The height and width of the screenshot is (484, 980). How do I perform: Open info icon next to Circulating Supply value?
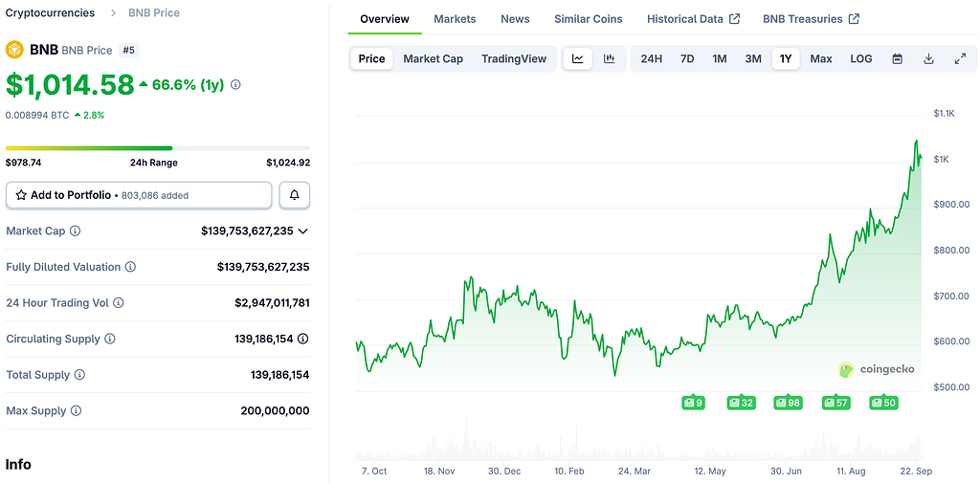pyautogui.click(x=303, y=339)
